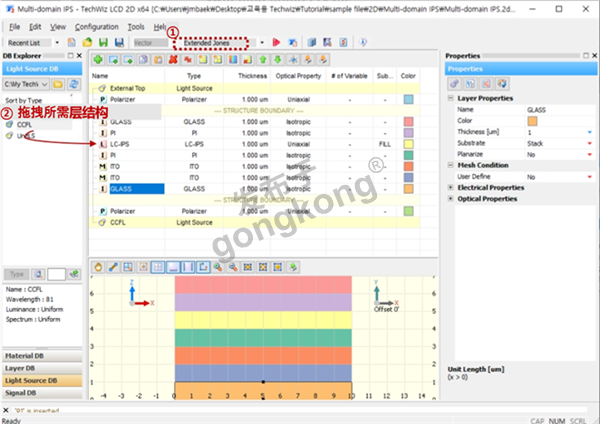
Task: Click the blue floppy save-as icon
Action: (x=119, y=42)
